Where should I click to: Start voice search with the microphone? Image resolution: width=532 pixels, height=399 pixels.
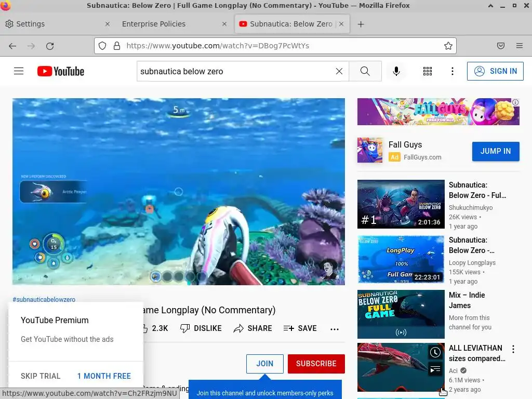coord(396,71)
